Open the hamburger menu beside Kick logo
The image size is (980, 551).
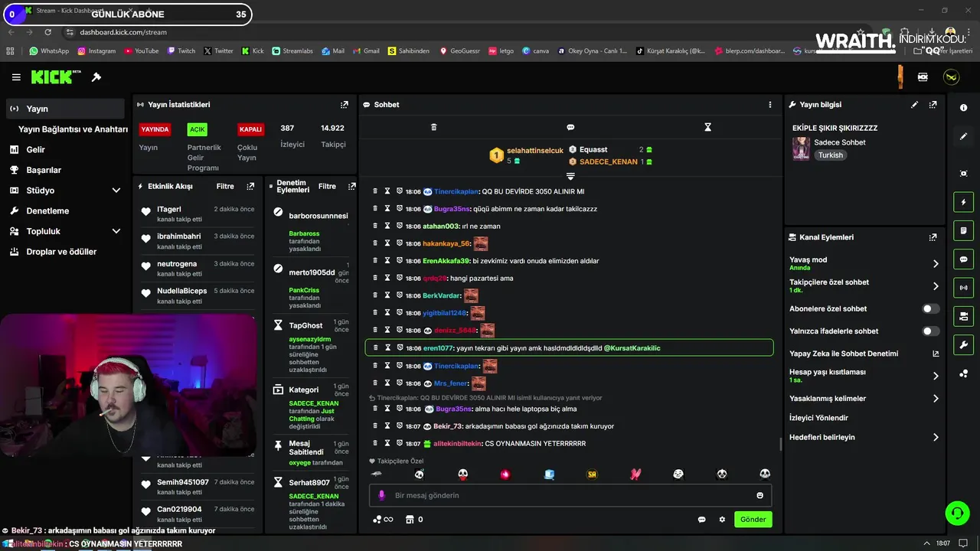pos(16,77)
